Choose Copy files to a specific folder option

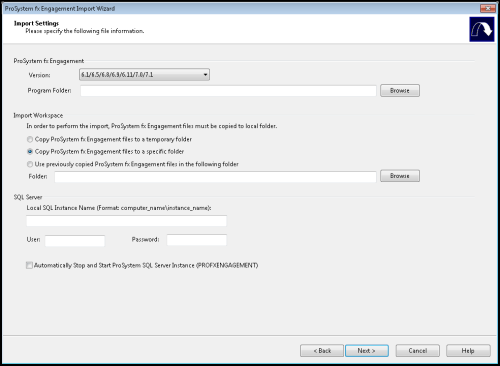coord(30,151)
